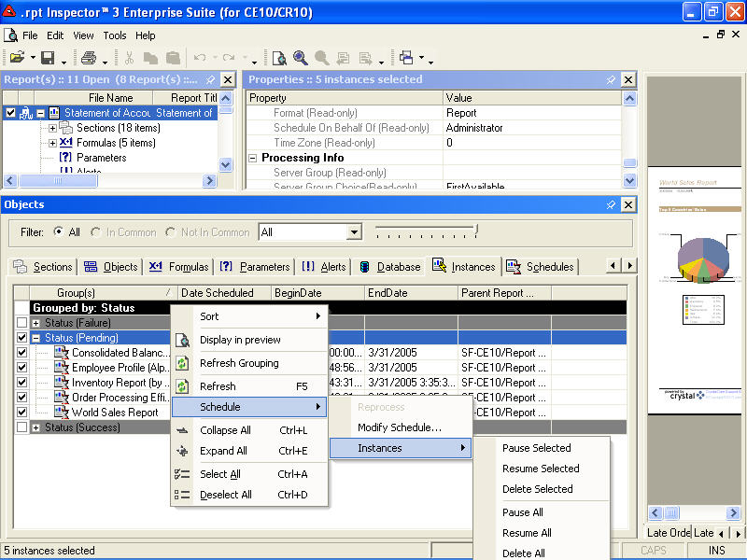Close the Properties panel

(x=628, y=79)
